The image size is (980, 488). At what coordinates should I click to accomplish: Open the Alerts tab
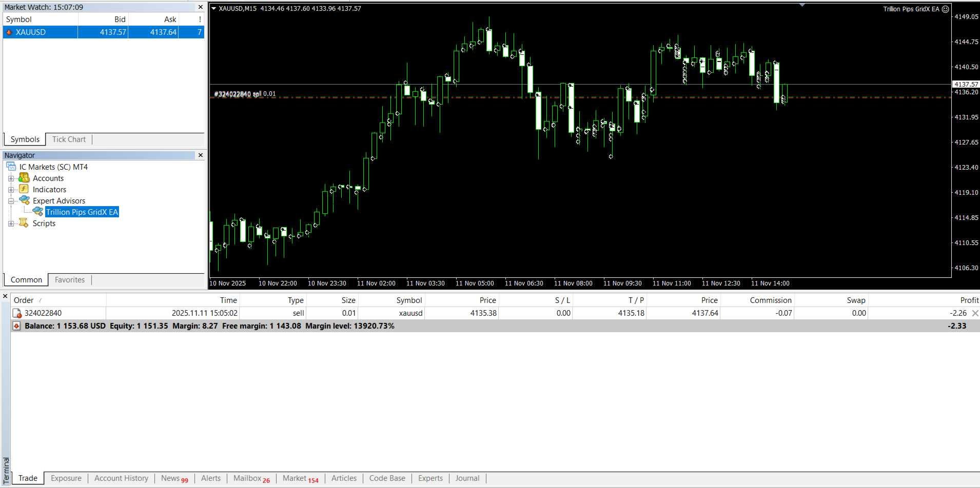click(211, 478)
